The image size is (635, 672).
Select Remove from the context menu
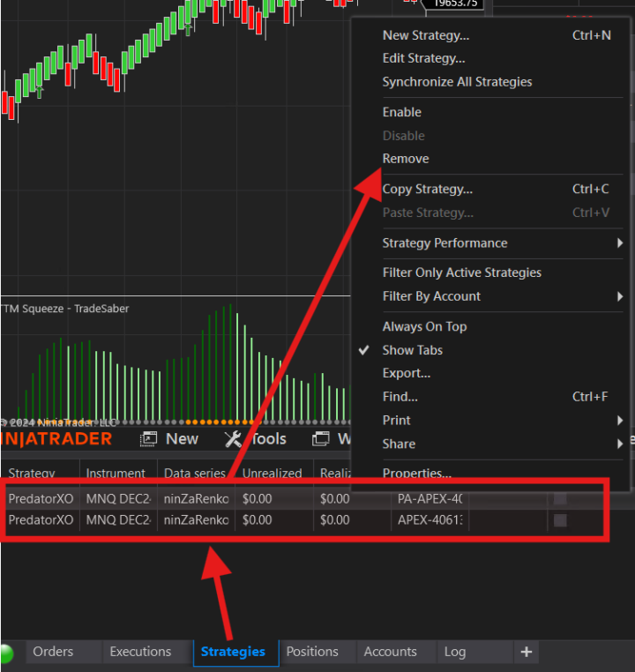tap(406, 159)
